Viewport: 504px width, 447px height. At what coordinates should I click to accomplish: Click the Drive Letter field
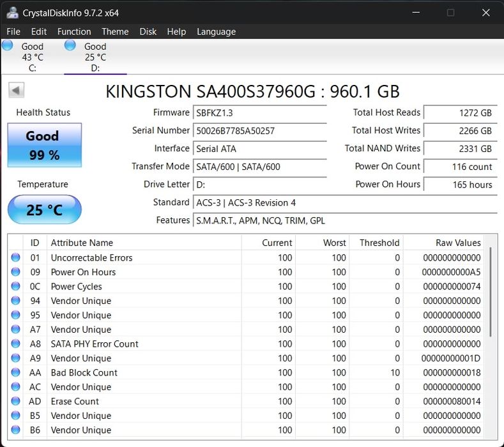(x=260, y=185)
